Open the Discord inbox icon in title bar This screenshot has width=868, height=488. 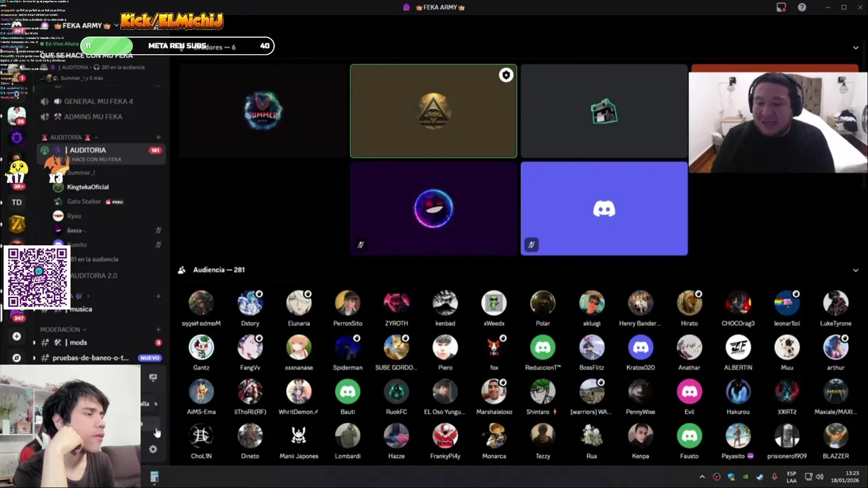coord(781,7)
